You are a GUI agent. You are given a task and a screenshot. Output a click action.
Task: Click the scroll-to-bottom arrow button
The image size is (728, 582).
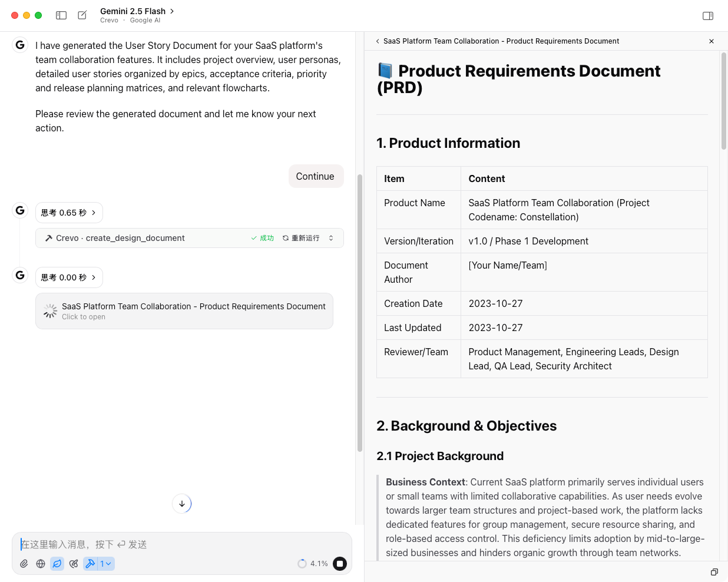click(x=182, y=504)
